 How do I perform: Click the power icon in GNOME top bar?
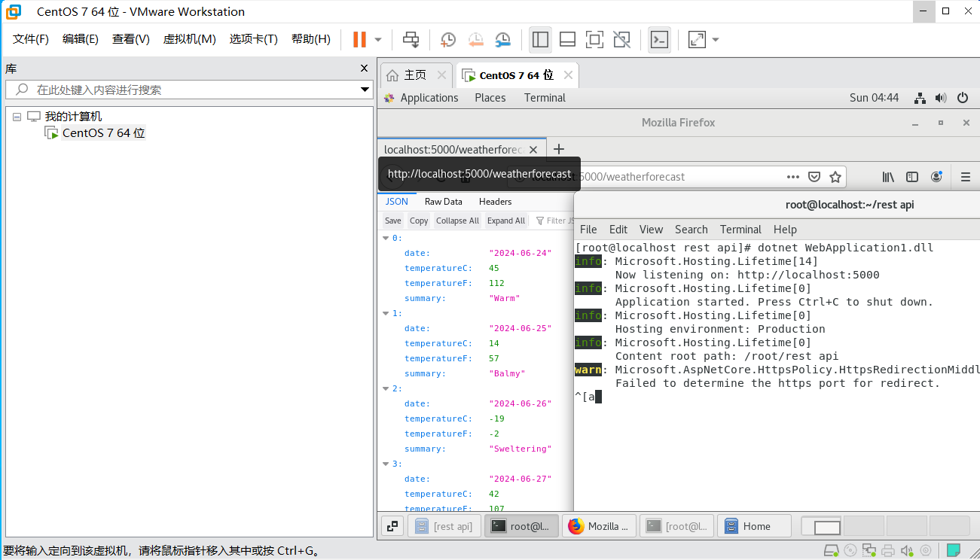coord(963,97)
